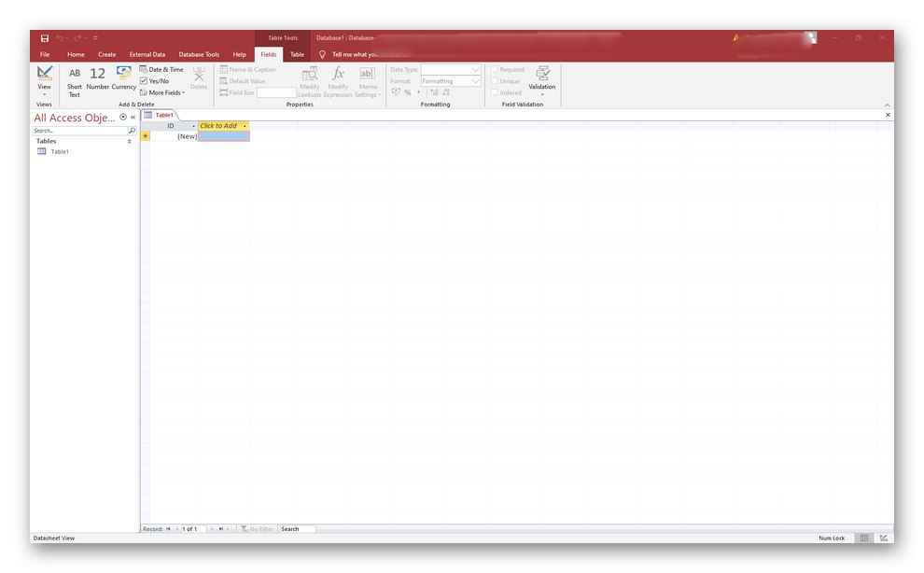The width and height of the screenshot is (924, 573).
Task: Go to the last record
Action: (x=221, y=529)
